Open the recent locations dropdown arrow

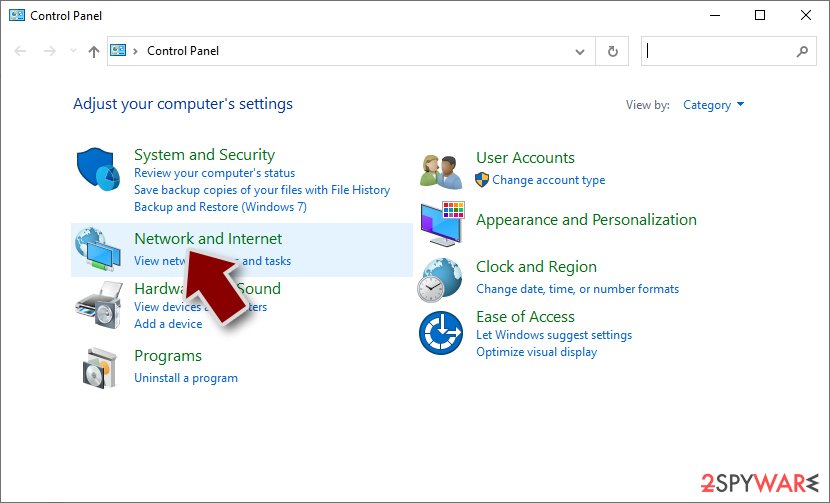[x=73, y=51]
